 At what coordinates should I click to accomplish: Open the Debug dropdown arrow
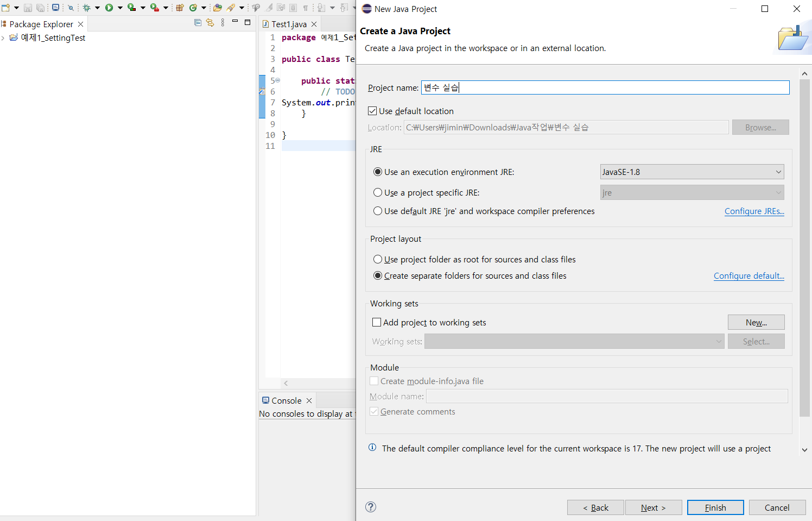click(97, 8)
